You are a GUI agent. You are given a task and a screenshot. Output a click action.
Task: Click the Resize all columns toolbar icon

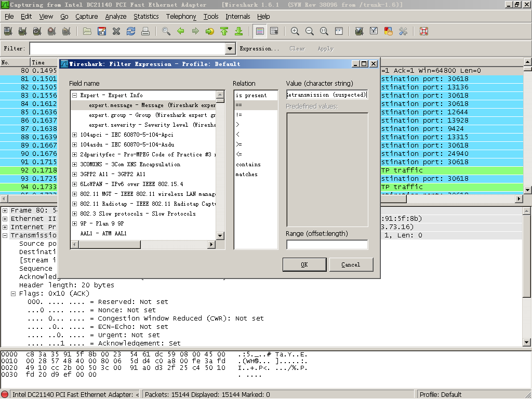(339, 31)
